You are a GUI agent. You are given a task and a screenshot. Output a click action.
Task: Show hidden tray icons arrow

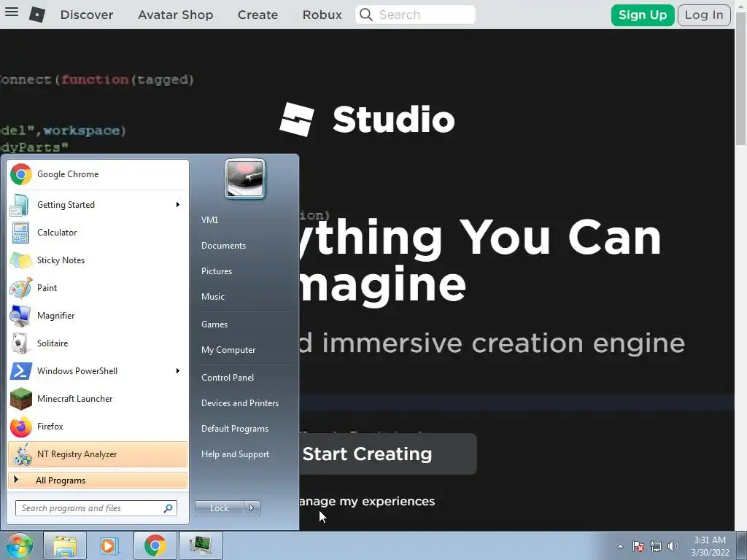coord(620,546)
